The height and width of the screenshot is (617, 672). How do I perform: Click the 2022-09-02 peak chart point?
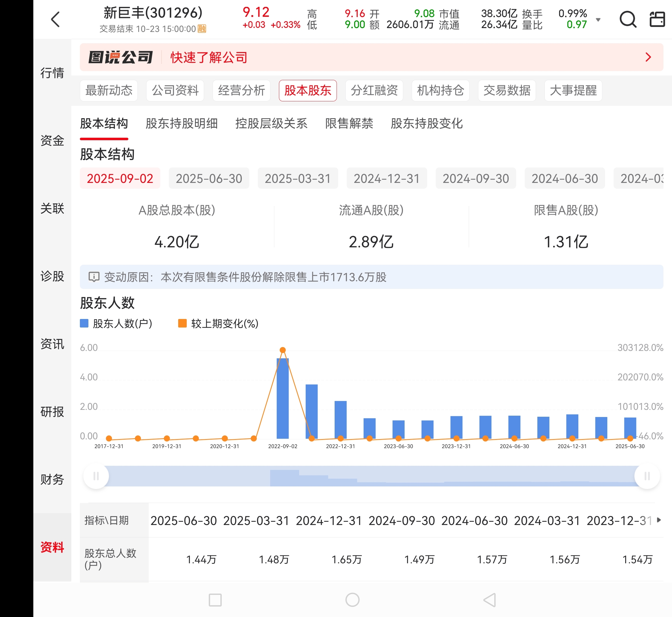282,350
